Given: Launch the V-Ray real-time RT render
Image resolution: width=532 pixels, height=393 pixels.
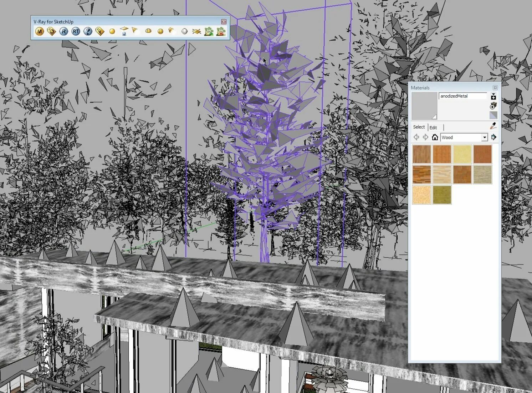Looking at the screenshot, I should tap(75, 31).
